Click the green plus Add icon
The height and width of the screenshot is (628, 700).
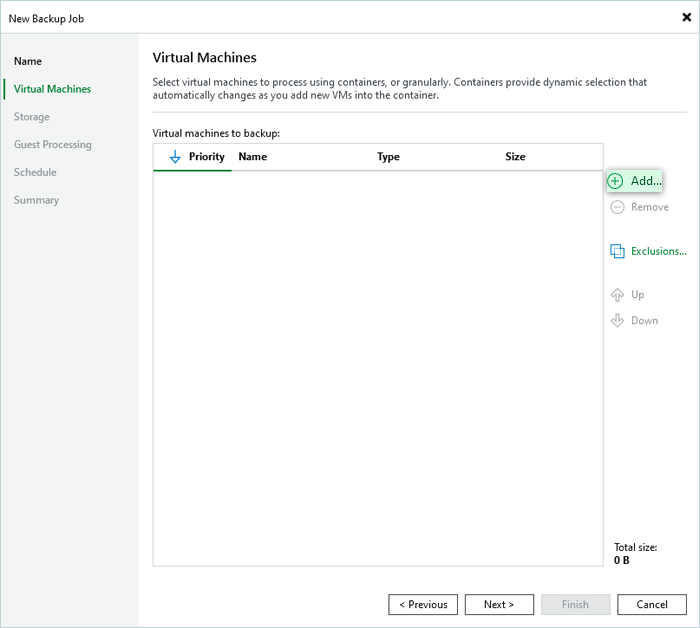click(616, 181)
